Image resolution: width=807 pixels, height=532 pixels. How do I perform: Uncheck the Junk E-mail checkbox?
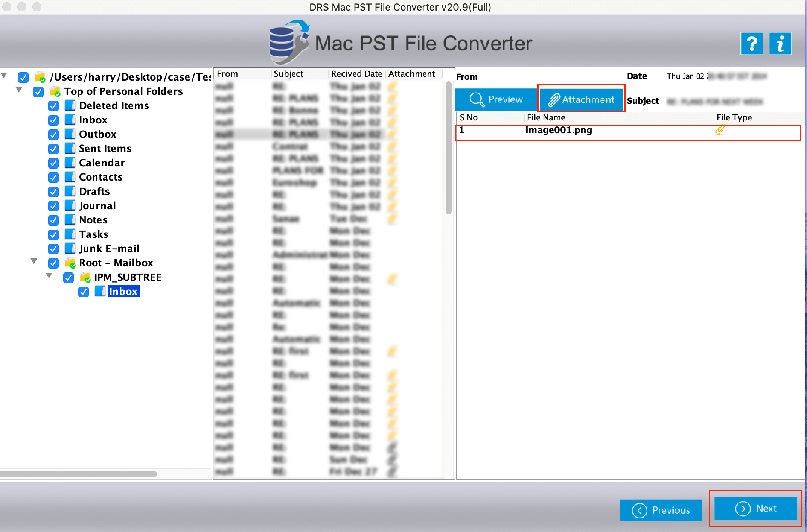tap(53, 249)
